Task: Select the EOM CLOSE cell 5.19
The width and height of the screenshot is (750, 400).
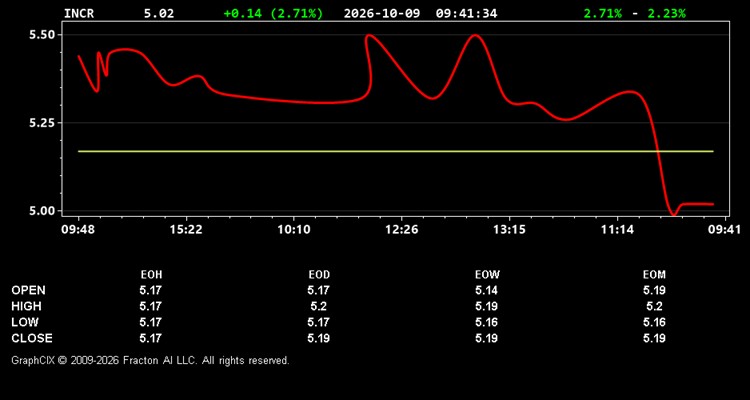Action: click(654, 338)
